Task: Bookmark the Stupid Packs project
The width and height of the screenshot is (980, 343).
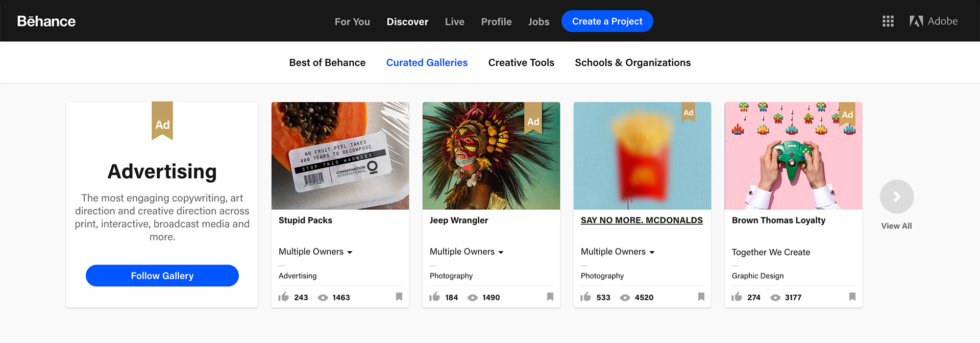Action: click(x=399, y=297)
